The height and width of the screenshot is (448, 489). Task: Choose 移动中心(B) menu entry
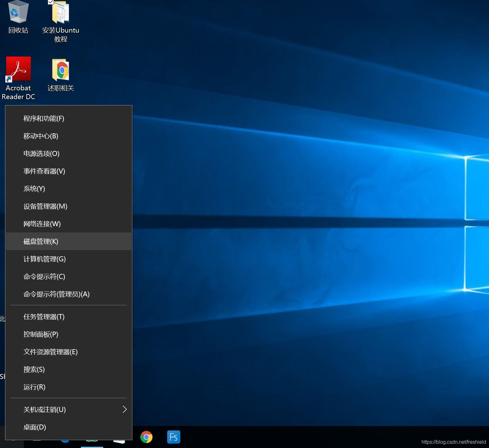pos(69,136)
